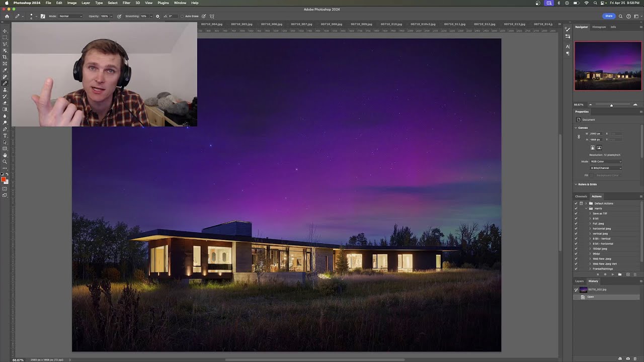Open the Brushes panel icon
This screenshot has width=644, height=362.
[568, 30]
